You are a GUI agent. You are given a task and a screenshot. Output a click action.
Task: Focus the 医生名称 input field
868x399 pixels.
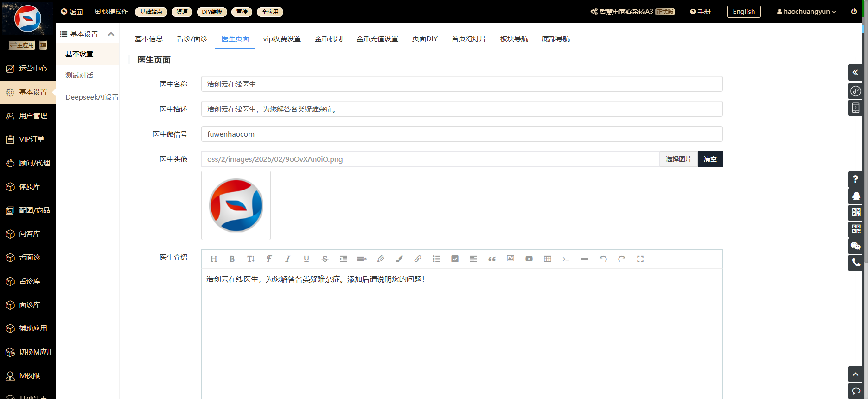point(462,84)
